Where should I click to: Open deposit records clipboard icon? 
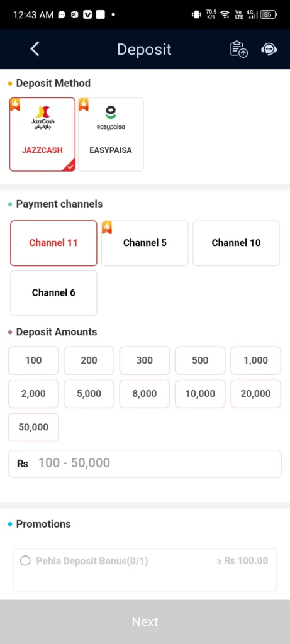tap(238, 49)
